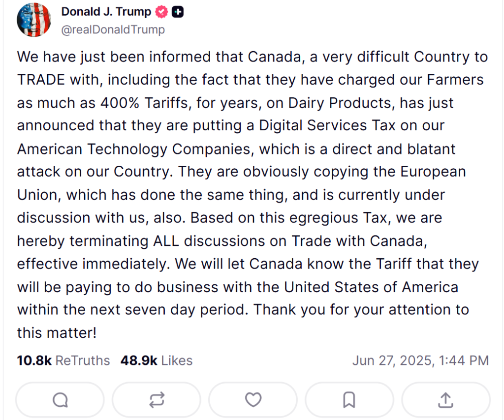The width and height of the screenshot is (504, 420).
Task: Visit the @realDonaldTrump handle link
Action: 113,30
